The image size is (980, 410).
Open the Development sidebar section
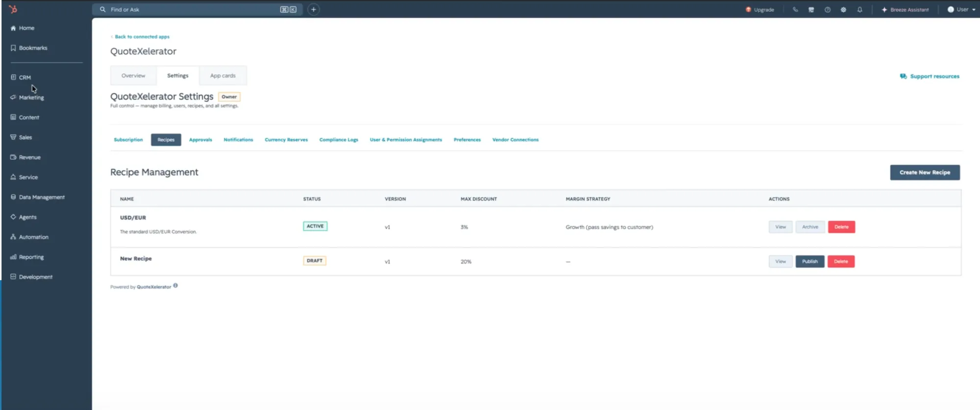coord(31,277)
